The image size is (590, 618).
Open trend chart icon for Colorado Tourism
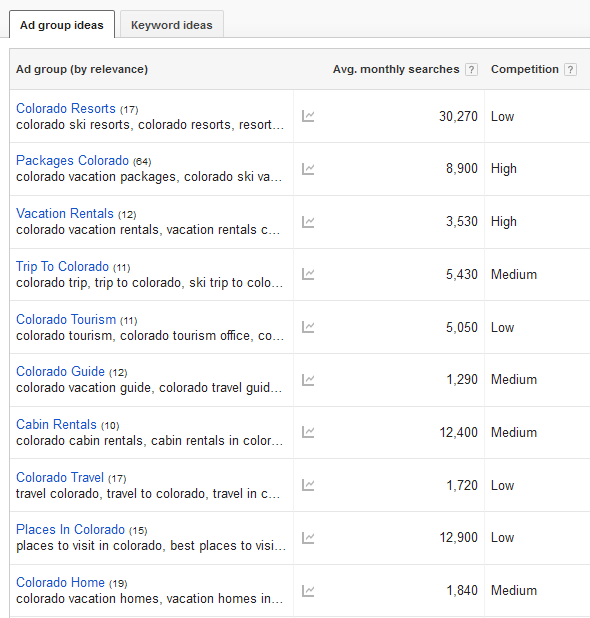tap(308, 327)
